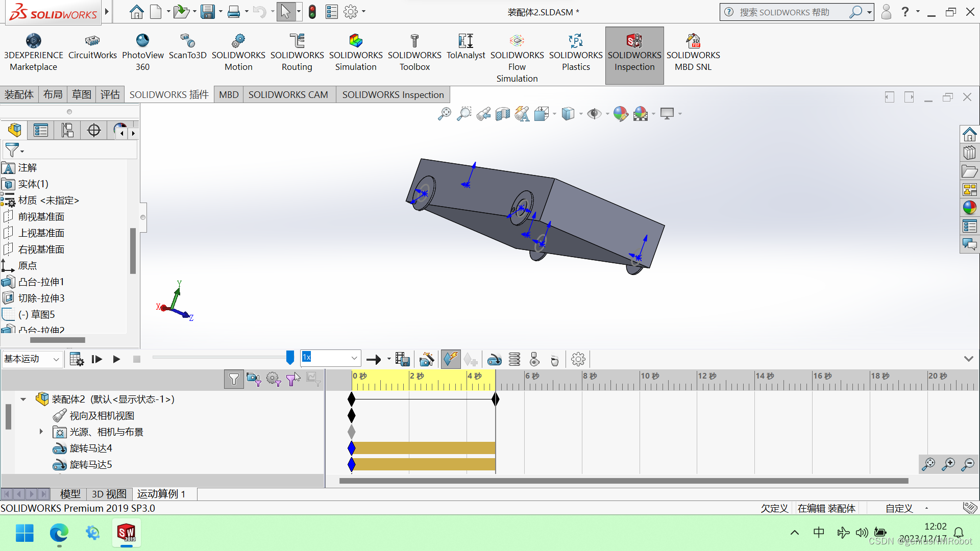Play the motion study animation
The image size is (980, 551).
[x=116, y=359]
